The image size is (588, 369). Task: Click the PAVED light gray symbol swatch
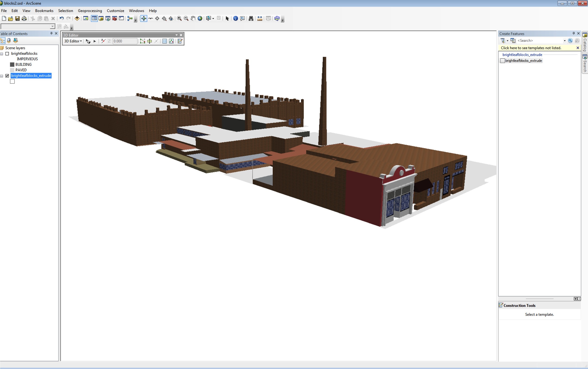pyautogui.click(x=12, y=70)
